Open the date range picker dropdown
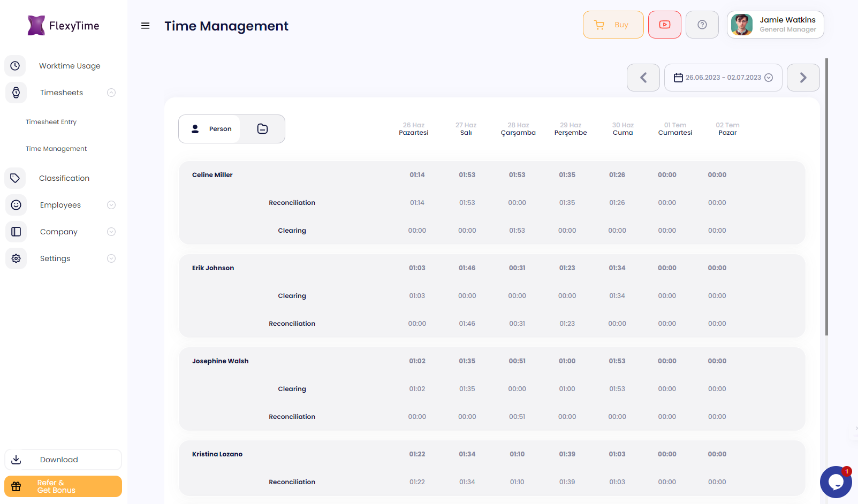 point(723,78)
